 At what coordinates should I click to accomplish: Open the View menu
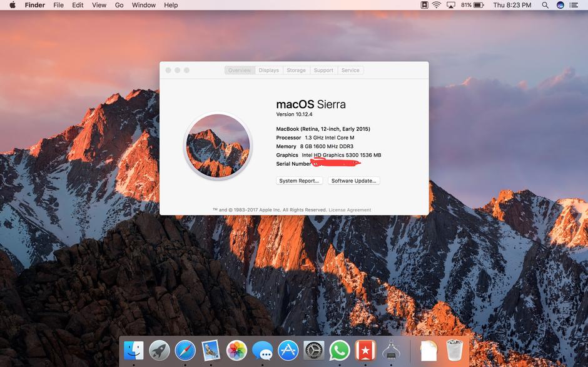click(x=99, y=5)
